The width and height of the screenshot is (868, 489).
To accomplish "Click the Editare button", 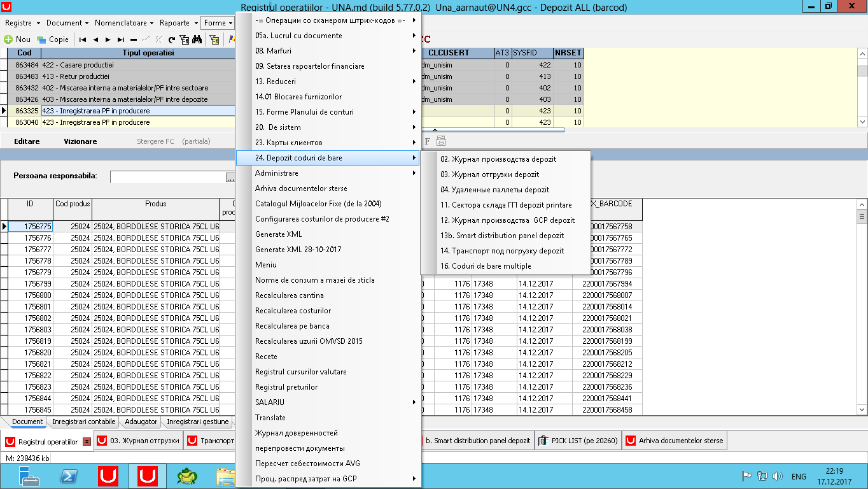I will 27,141.
